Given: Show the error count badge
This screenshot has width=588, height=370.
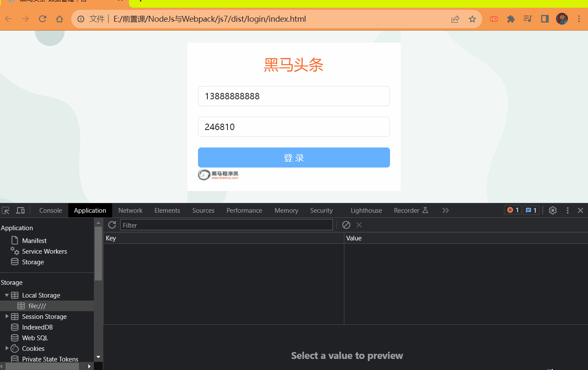Looking at the screenshot, I should (512, 210).
